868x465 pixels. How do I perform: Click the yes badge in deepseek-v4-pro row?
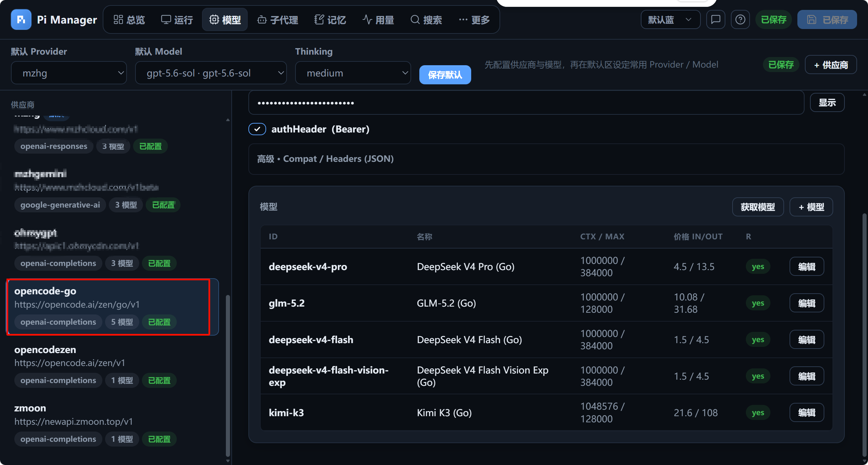tap(758, 267)
